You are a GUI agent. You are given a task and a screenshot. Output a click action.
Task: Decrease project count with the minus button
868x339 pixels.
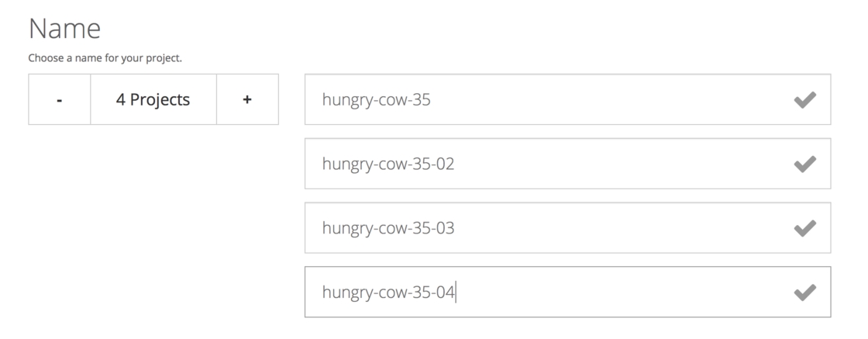(x=60, y=100)
